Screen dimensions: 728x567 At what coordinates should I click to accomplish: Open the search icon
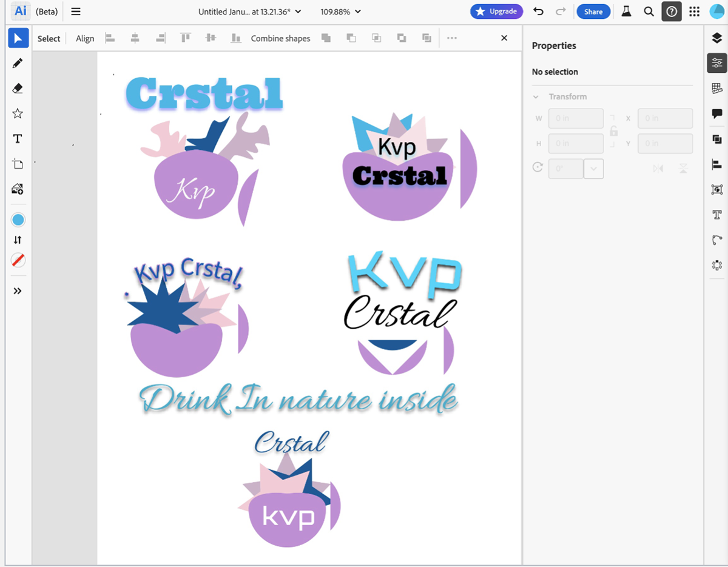coord(649,12)
